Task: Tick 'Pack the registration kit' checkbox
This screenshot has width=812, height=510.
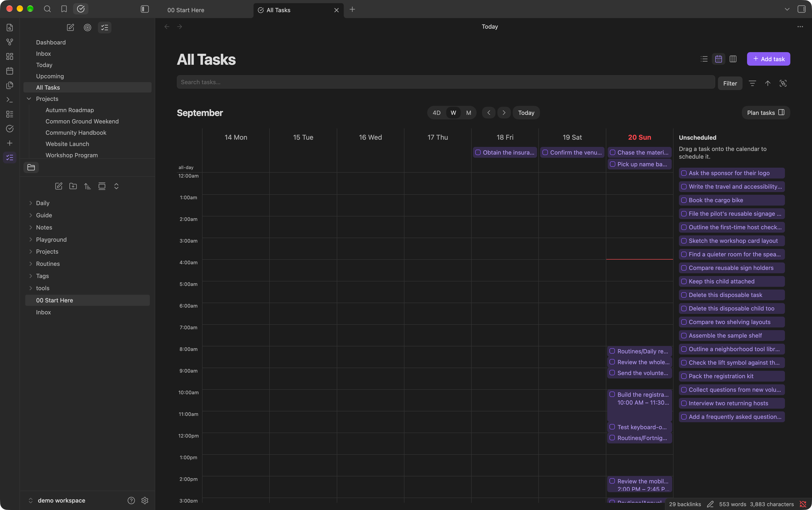Action: coord(684,376)
